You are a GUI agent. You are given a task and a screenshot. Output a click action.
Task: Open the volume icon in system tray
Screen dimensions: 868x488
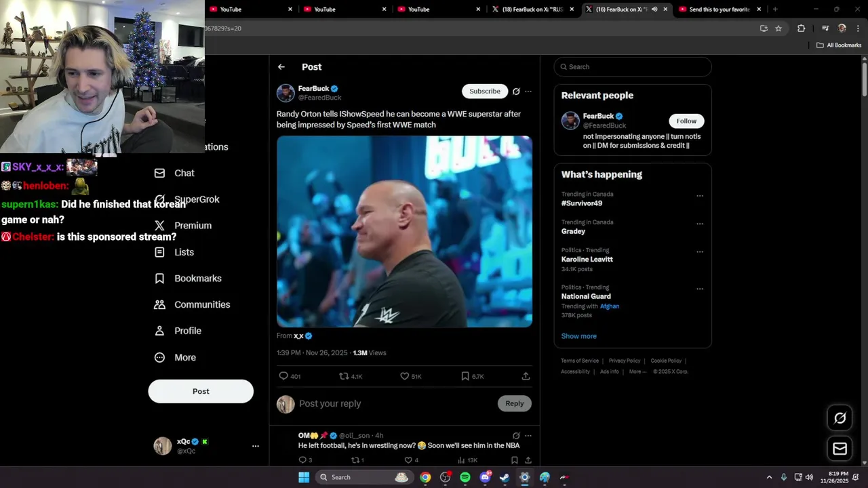pyautogui.click(x=809, y=477)
